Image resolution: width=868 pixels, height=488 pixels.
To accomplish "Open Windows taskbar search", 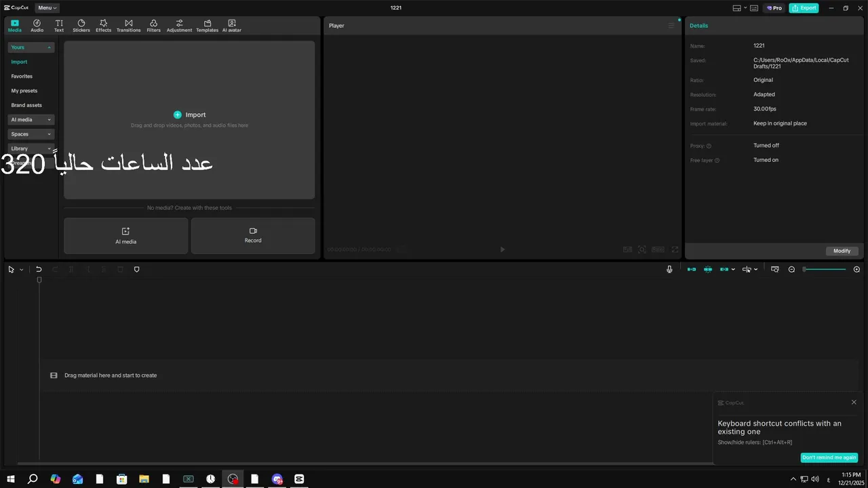I will click(x=33, y=479).
